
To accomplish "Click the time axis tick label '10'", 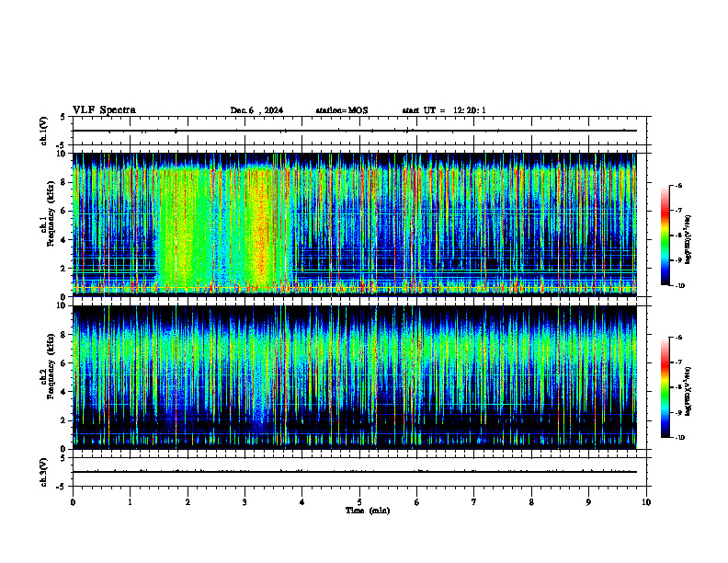I will tap(646, 502).
